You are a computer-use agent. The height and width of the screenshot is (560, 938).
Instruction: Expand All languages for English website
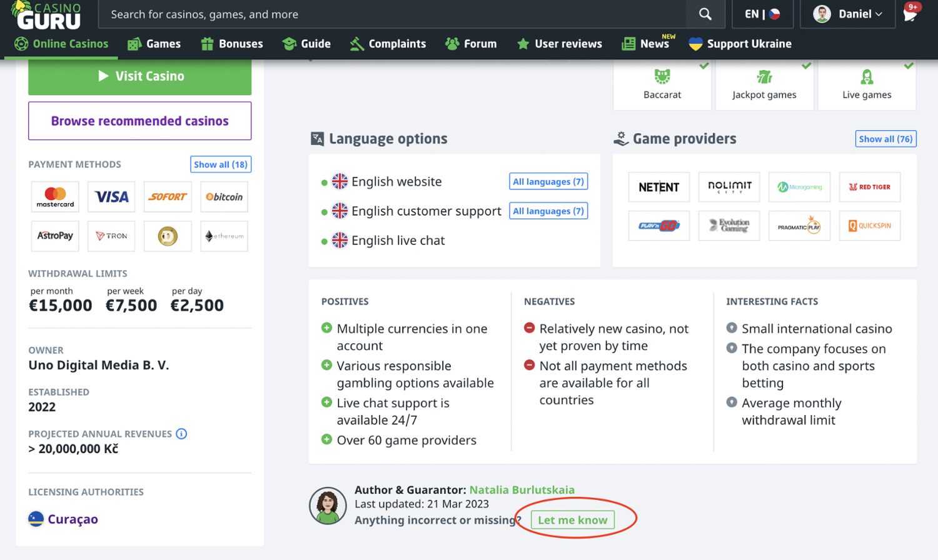pos(548,182)
